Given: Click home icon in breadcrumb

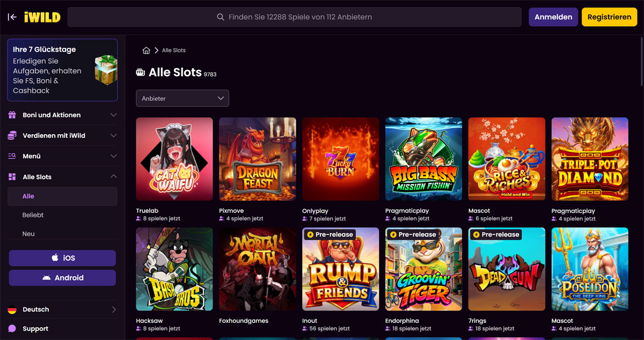Looking at the screenshot, I should pos(146,50).
